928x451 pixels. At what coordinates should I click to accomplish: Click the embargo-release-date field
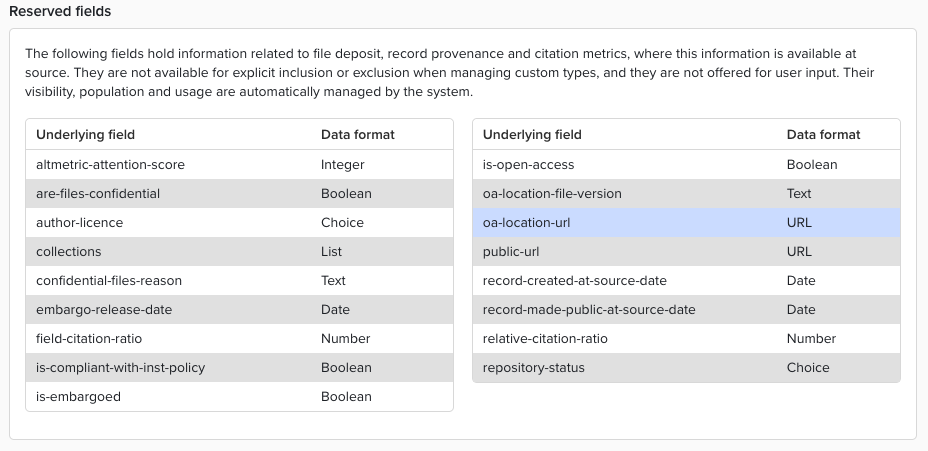tap(104, 310)
